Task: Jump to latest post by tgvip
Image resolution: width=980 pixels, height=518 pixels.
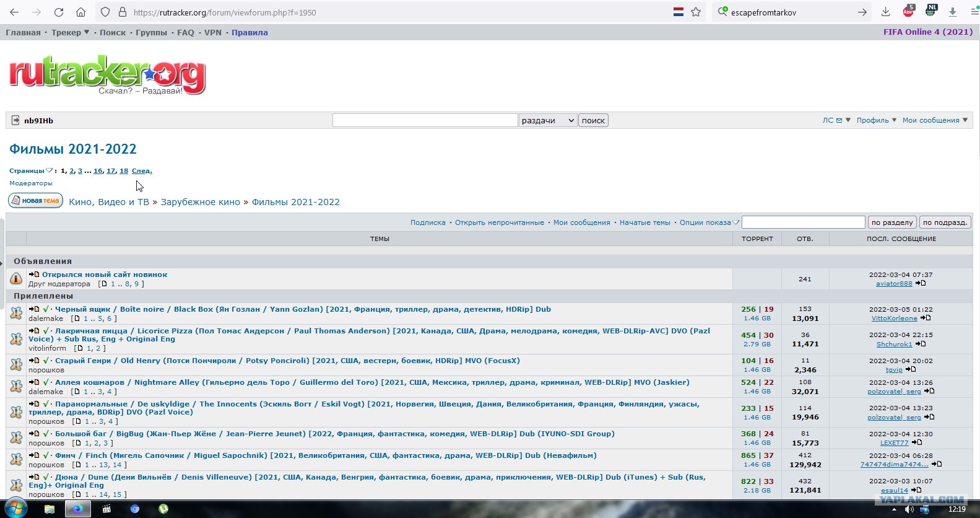Action: pyautogui.click(x=911, y=369)
